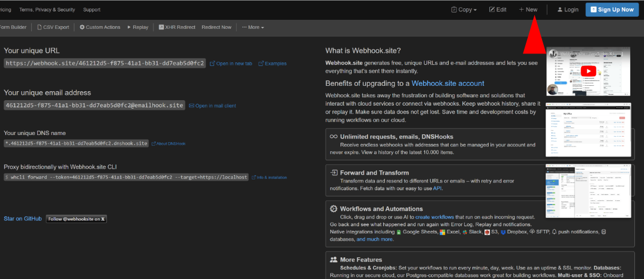This screenshot has height=279, width=644.
Task: Open the Support menu item
Action: coord(92,10)
